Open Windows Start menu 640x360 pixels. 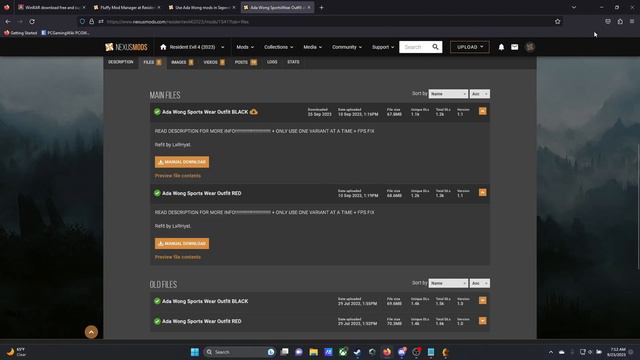[x=195, y=352]
